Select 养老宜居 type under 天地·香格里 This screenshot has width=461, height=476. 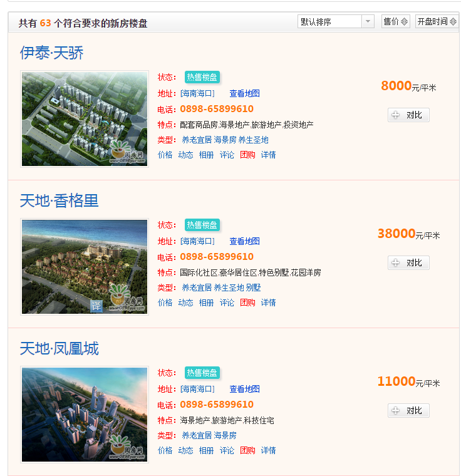click(197, 287)
